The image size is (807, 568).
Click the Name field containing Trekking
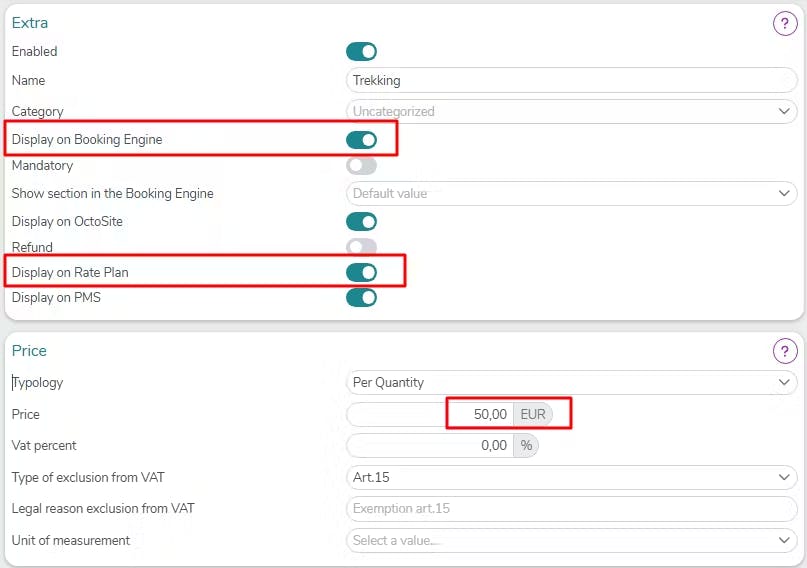pos(571,80)
